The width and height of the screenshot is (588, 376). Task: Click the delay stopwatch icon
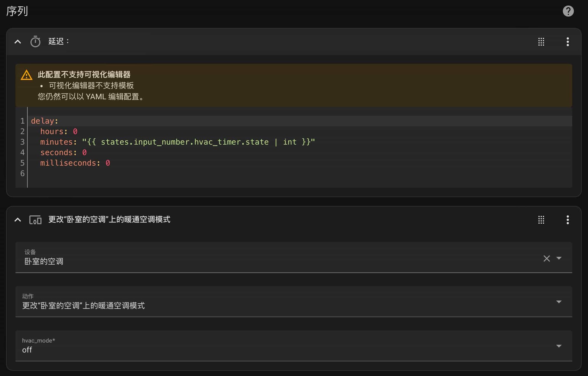pyautogui.click(x=35, y=42)
